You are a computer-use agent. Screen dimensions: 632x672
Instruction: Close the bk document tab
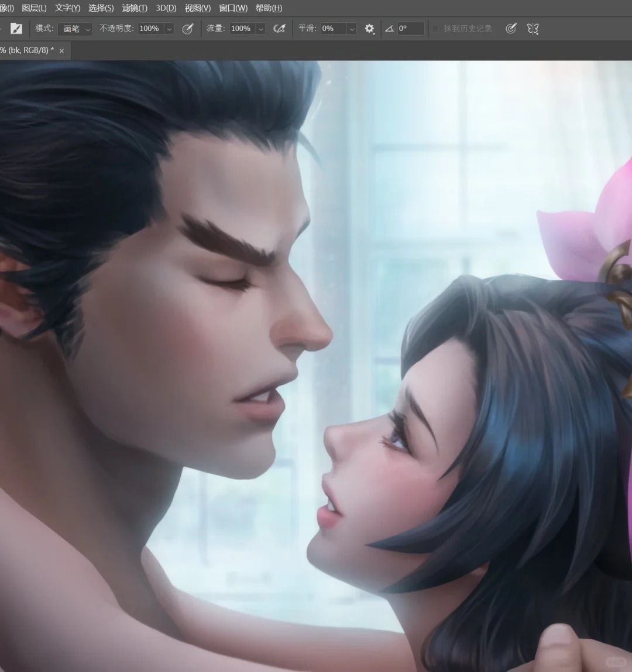click(x=62, y=51)
